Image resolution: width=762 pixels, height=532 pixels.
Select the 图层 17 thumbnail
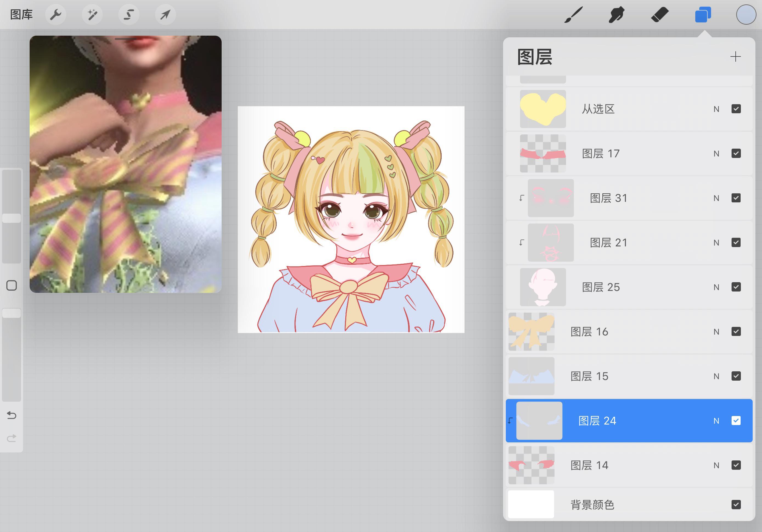point(543,153)
